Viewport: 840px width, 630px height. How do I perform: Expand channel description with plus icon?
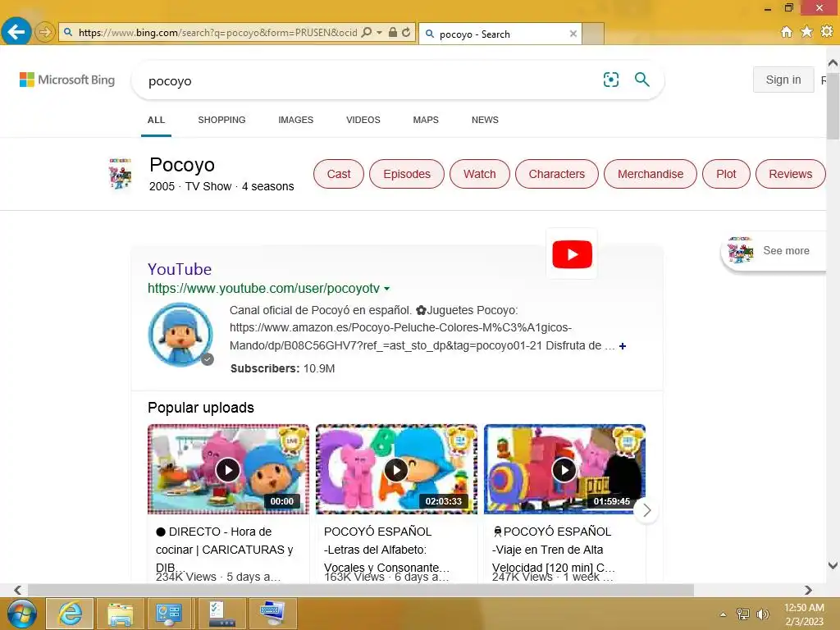coord(623,346)
